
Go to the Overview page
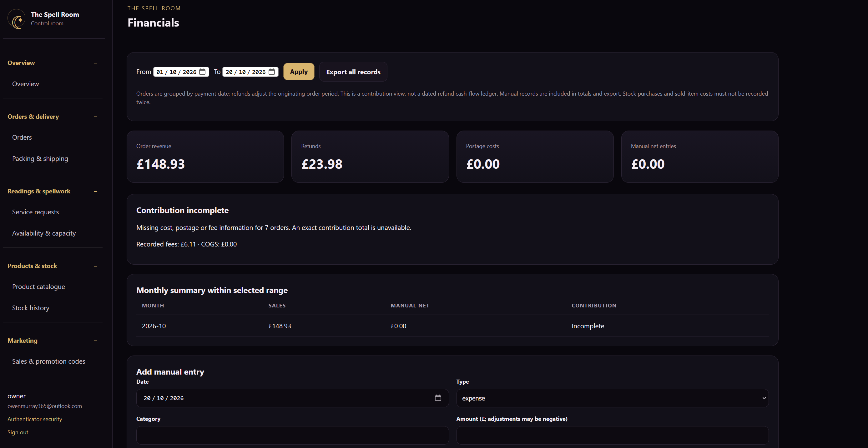tap(26, 84)
